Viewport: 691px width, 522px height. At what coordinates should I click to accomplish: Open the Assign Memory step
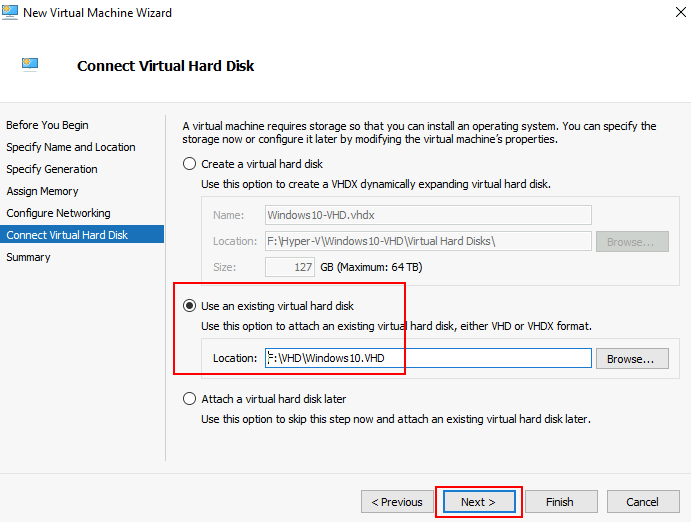point(42,191)
